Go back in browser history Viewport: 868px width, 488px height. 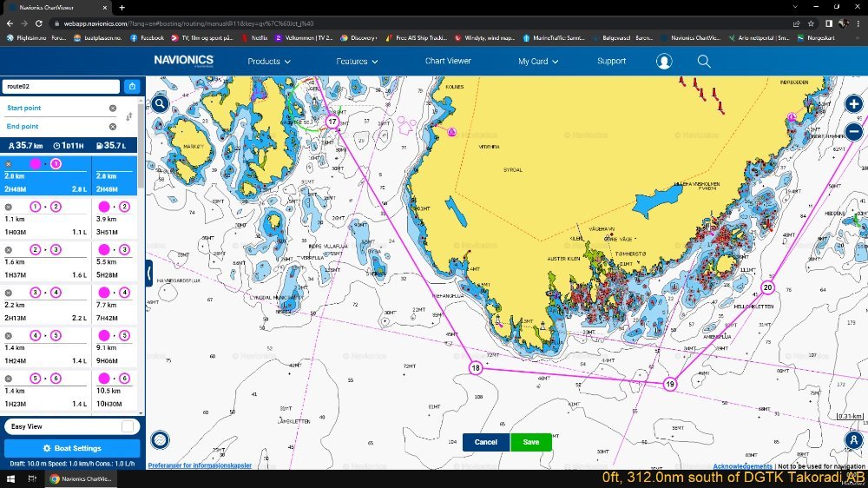[10, 23]
